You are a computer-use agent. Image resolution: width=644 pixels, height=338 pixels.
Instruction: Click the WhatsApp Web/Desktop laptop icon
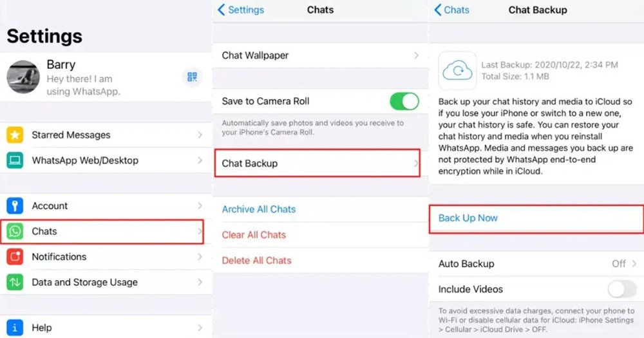(x=15, y=160)
